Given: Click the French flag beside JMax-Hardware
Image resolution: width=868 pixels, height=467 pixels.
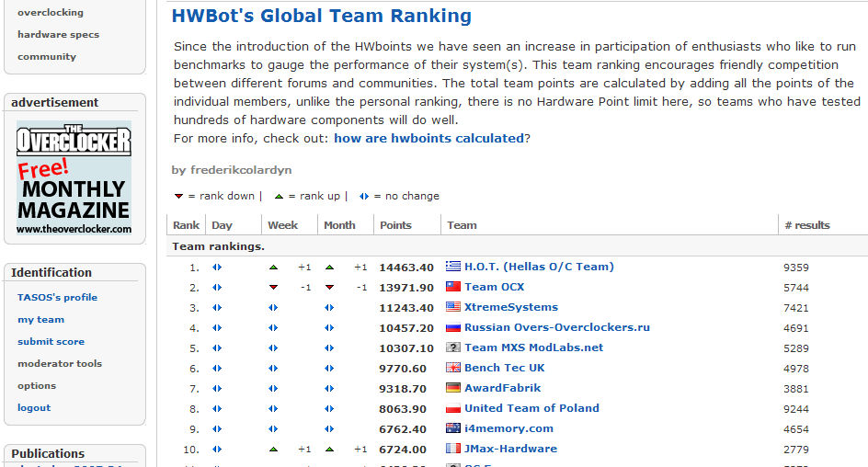Looking at the screenshot, I should point(452,449).
